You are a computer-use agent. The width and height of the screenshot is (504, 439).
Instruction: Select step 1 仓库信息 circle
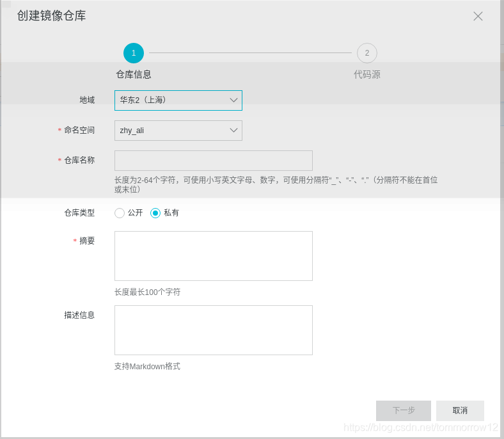tap(134, 53)
